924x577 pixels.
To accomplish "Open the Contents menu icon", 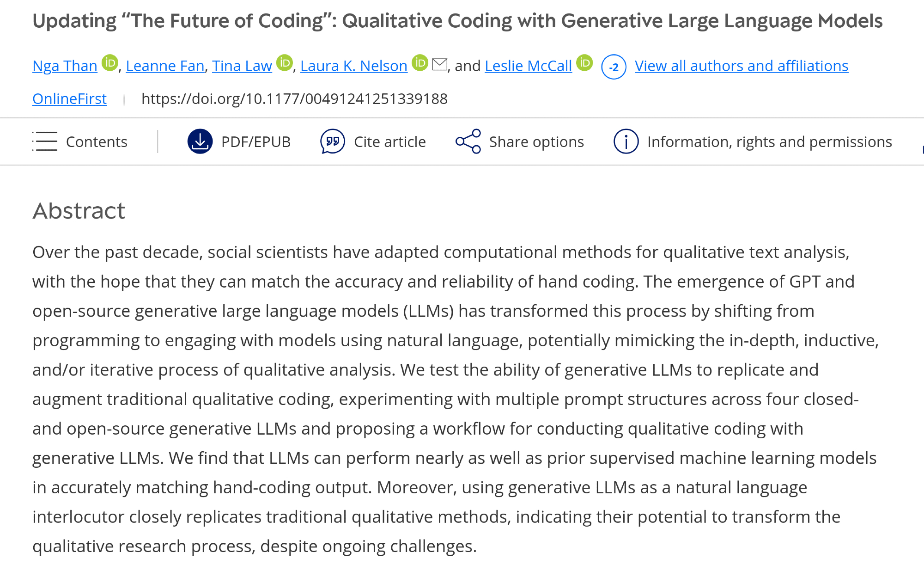I will click(45, 141).
